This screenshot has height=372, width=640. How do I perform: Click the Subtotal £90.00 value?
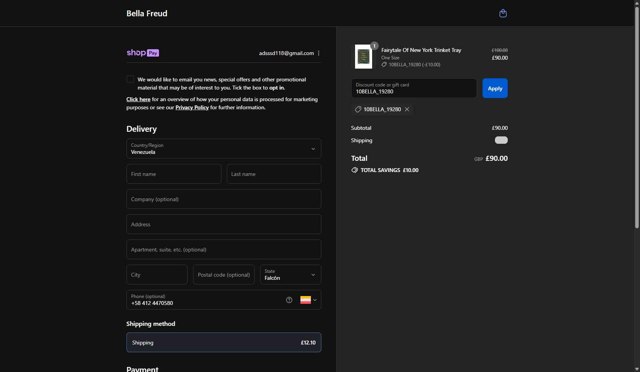click(x=500, y=128)
